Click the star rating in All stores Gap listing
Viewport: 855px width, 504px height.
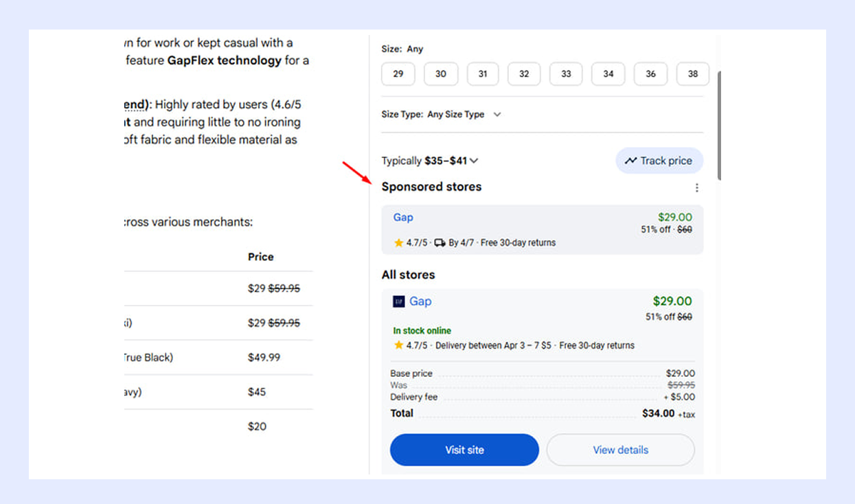[x=398, y=345]
